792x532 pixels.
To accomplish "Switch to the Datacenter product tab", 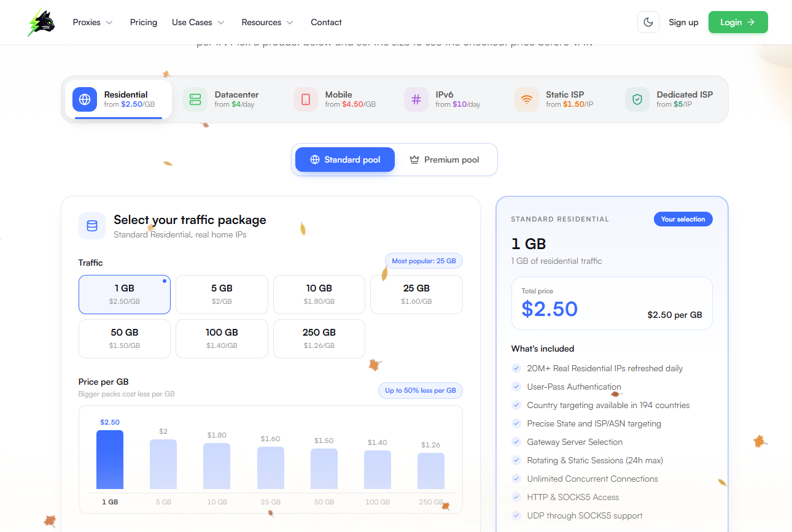I will [229, 99].
